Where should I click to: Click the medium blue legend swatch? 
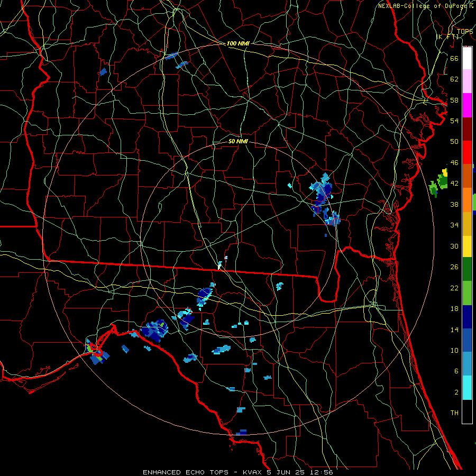click(467, 340)
